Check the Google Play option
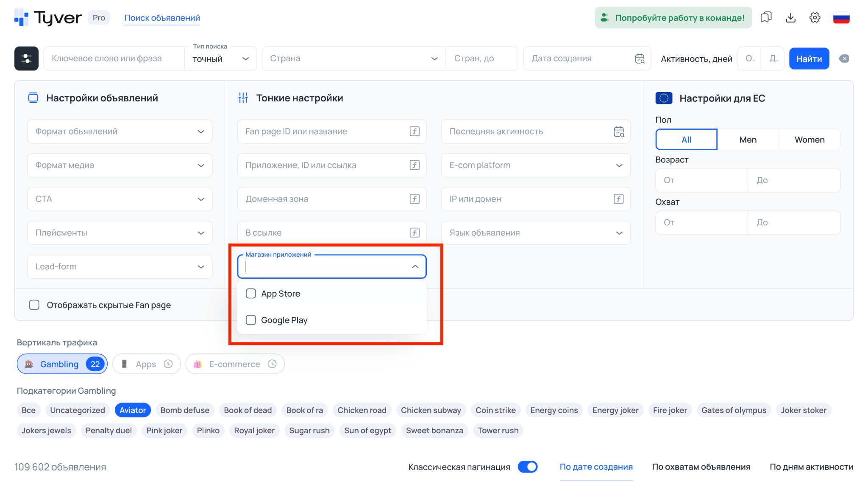This screenshot has width=868, height=490. coord(251,320)
